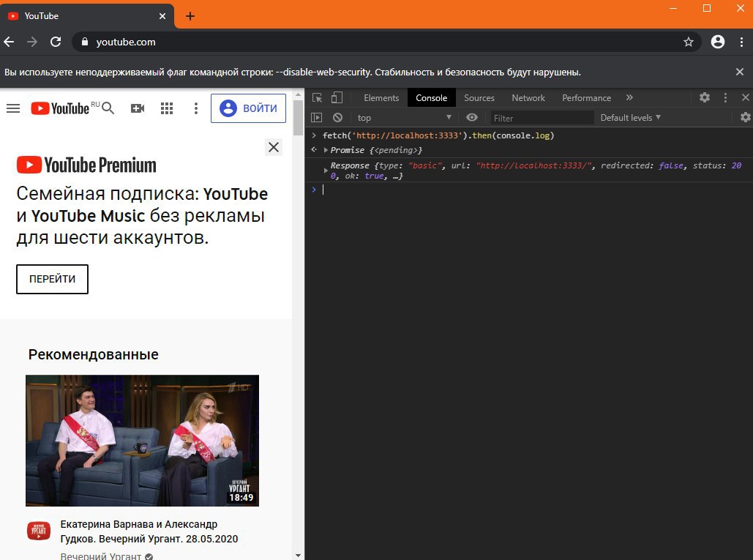
Task: Create a live expression with eye icon
Action: pyautogui.click(x=471, y=117)
